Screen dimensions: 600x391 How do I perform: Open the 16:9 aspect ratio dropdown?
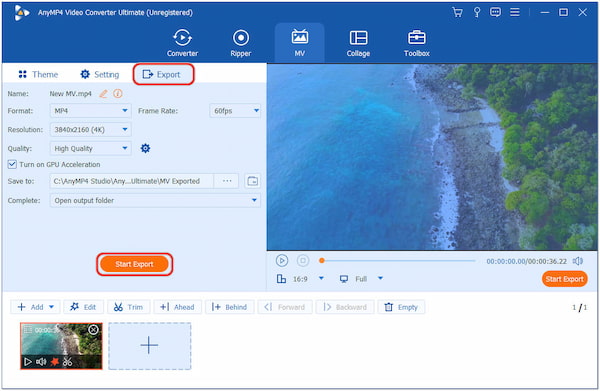click(321, 279)
